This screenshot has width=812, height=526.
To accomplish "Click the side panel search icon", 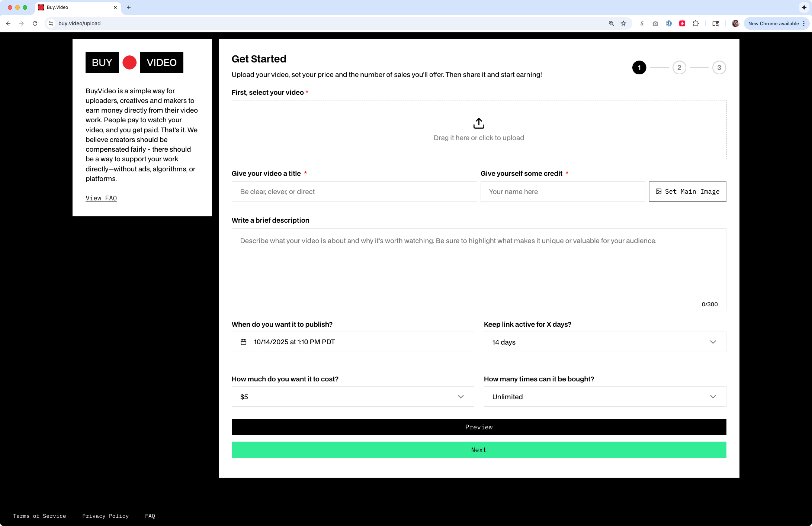I will [x=715, y=23].
